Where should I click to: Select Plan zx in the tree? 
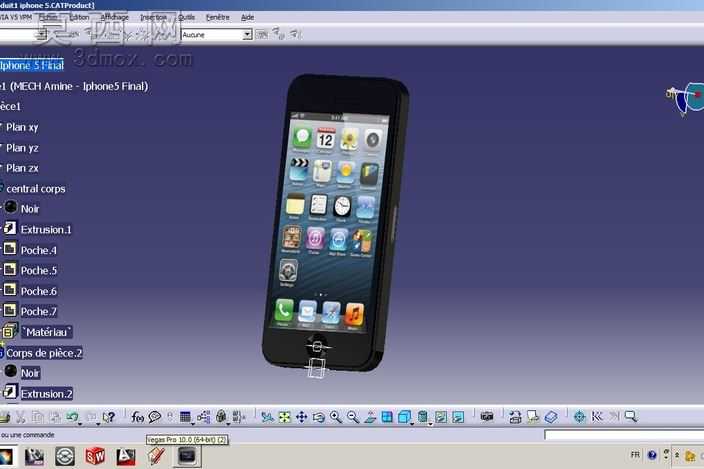point(22,168)
